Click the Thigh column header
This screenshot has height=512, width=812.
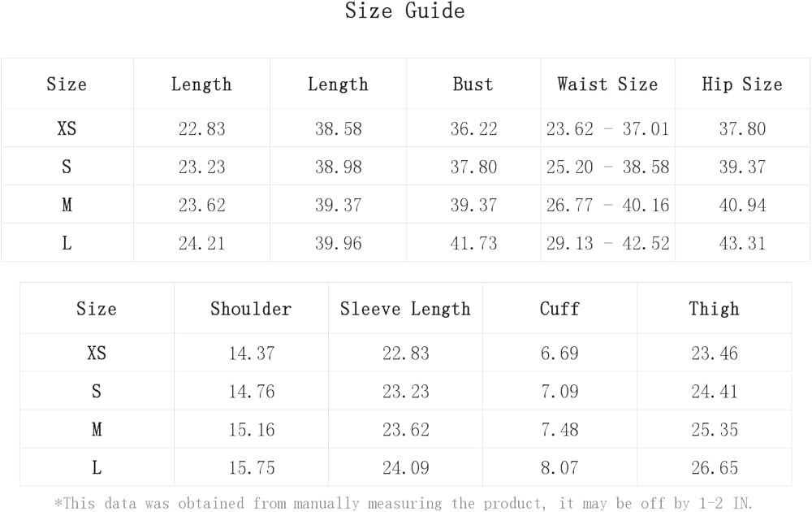point(714,309)
